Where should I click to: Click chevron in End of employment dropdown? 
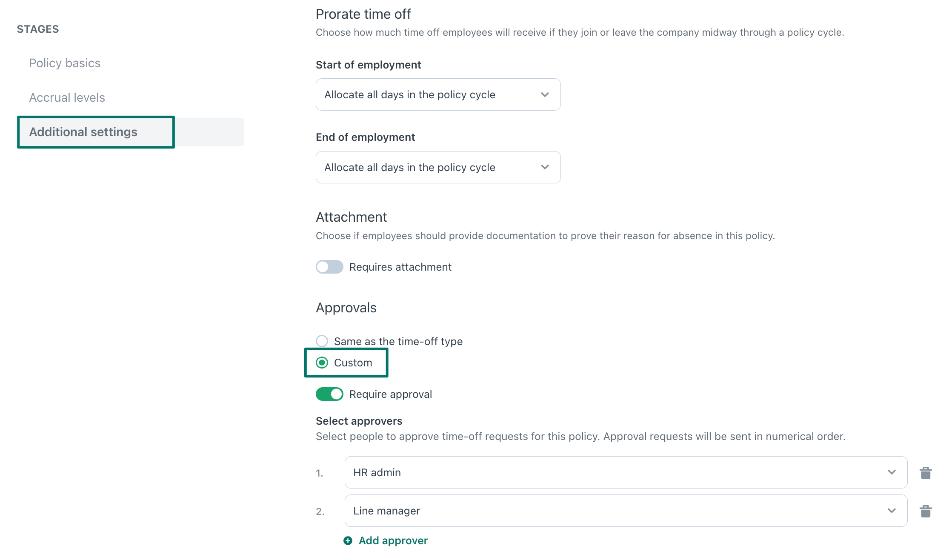[545, 167]
